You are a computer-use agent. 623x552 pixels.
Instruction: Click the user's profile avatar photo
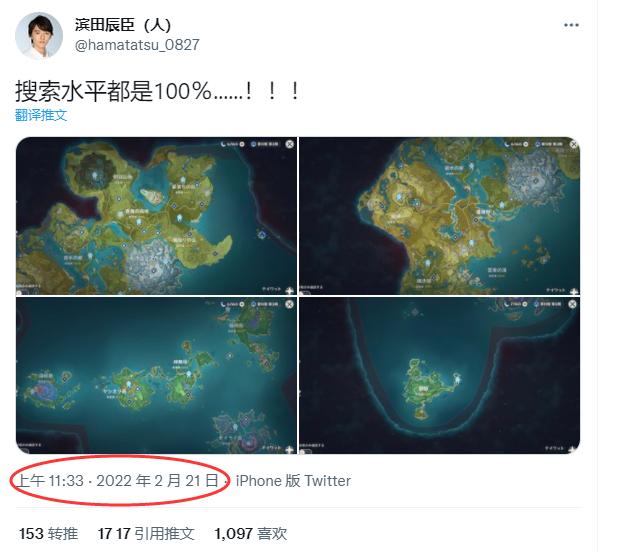[x=39, y=36]
